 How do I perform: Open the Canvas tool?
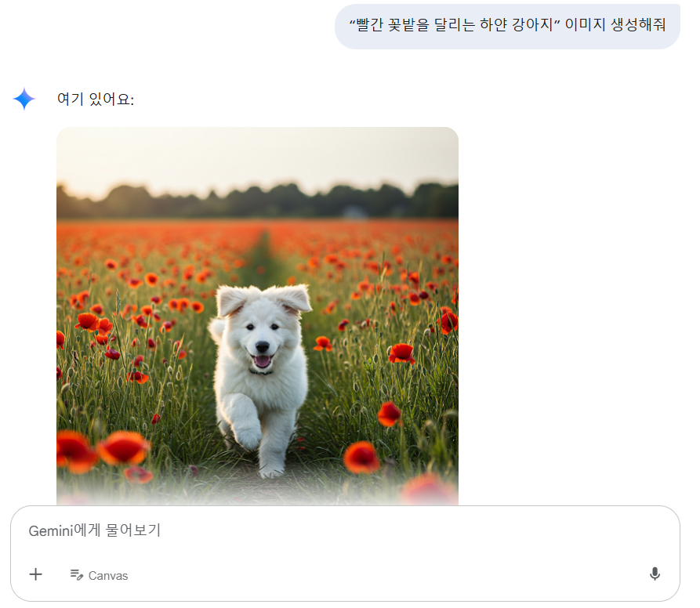click(99, 575)
